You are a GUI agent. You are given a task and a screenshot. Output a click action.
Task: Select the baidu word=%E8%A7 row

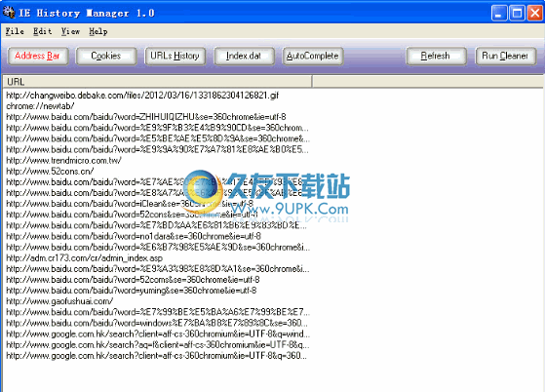click(155, 193)
